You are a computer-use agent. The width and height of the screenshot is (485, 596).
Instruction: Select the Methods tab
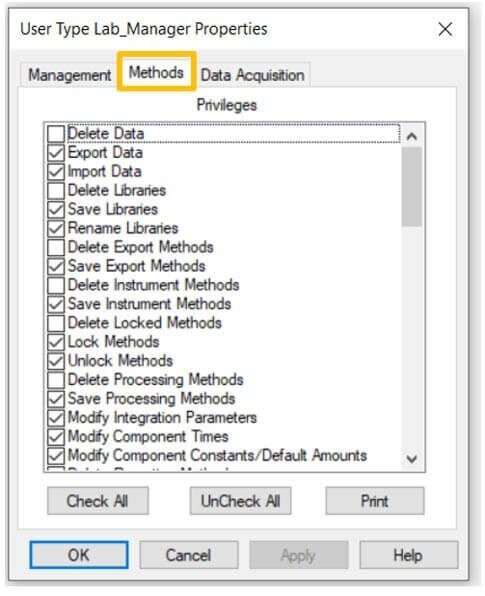(156, 72)
